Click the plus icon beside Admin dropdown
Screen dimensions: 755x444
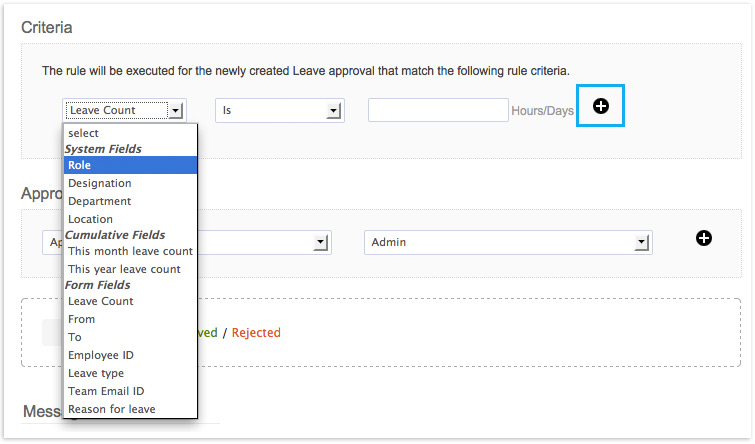pos(704,237)
